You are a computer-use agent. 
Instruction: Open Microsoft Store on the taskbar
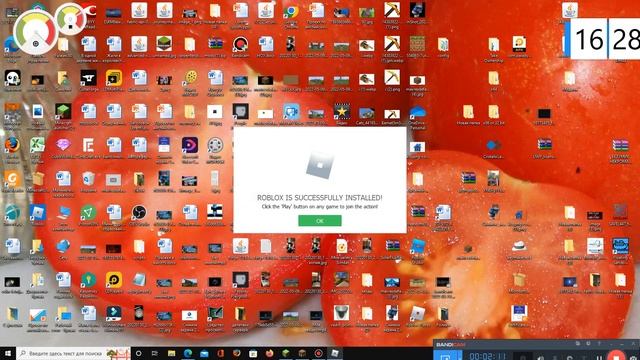coord(253,353)
